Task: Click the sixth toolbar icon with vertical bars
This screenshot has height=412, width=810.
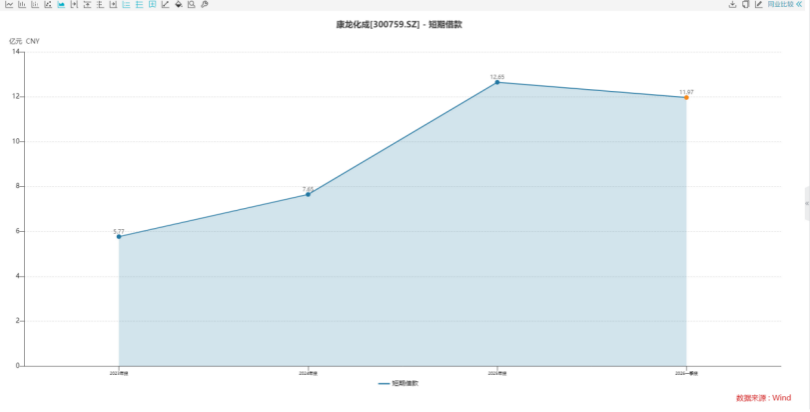Action: (x=74, y=5)
